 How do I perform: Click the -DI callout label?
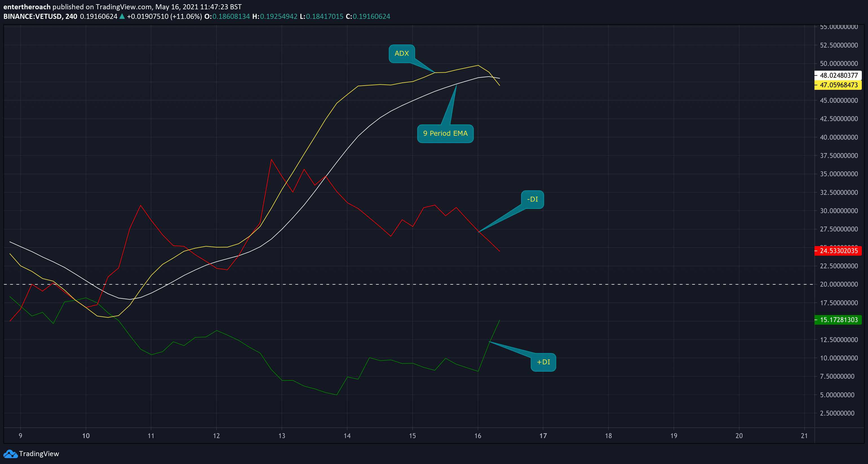click(x=532, y=199)
